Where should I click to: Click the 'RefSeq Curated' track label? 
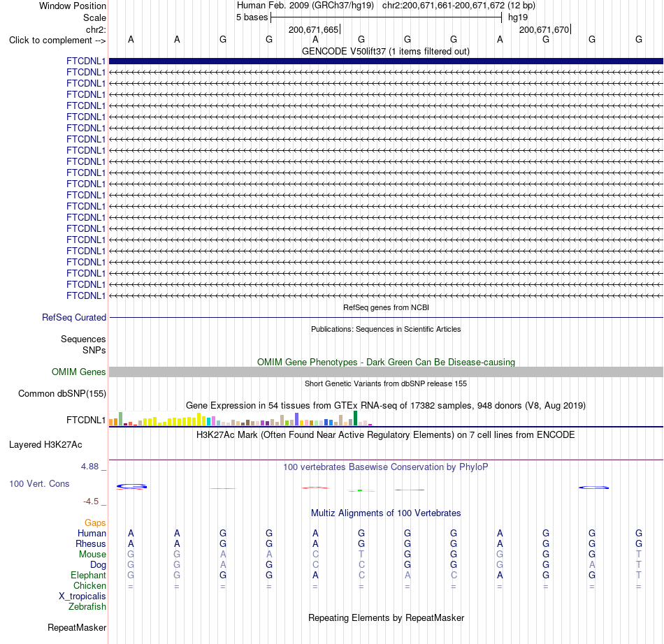coord(73,317)
